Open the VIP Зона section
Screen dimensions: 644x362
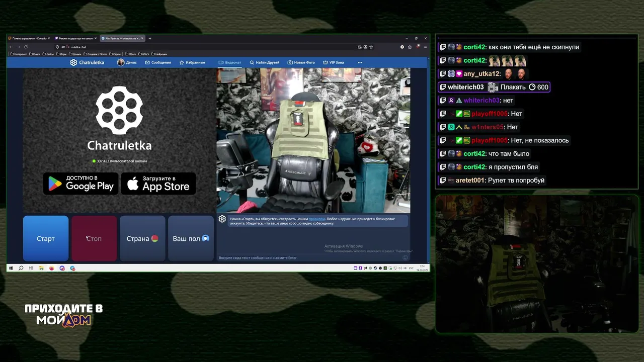point(333,62)
